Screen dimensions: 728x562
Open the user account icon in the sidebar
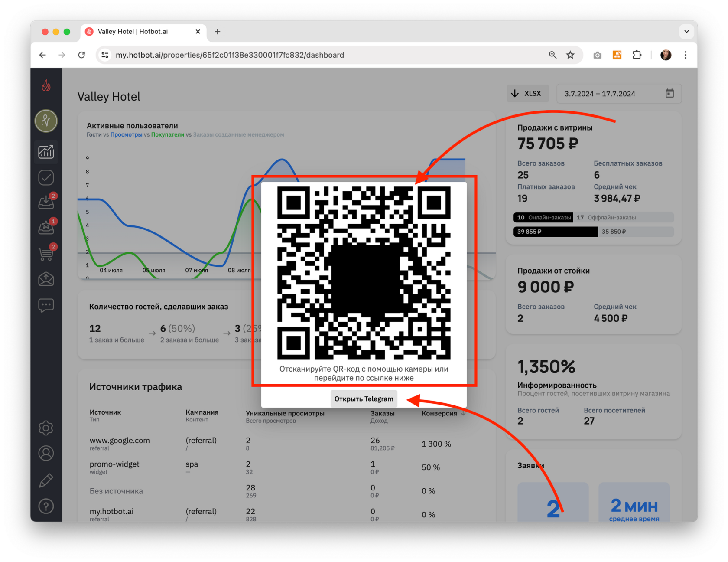[46, 454]
